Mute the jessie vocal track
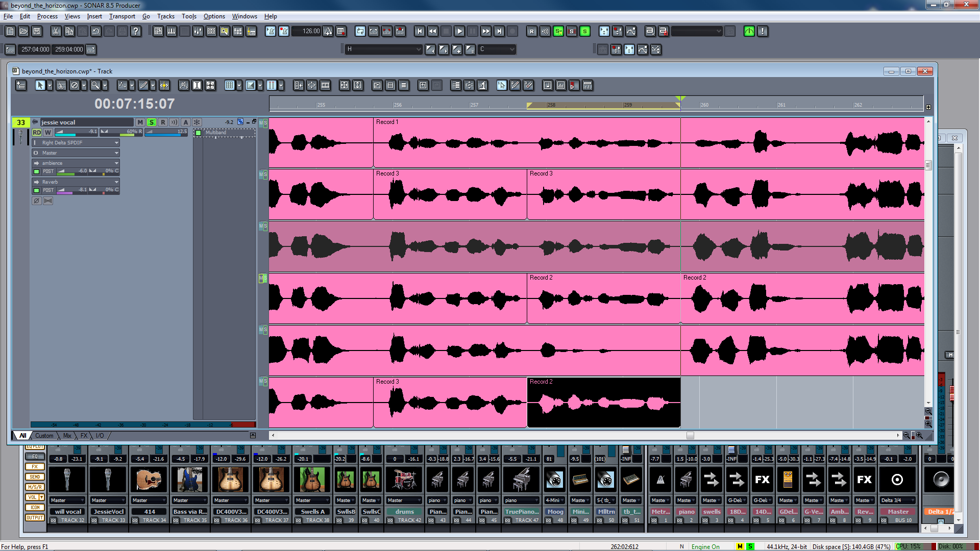Screen dimensions: 980x551 pos(140,122)
